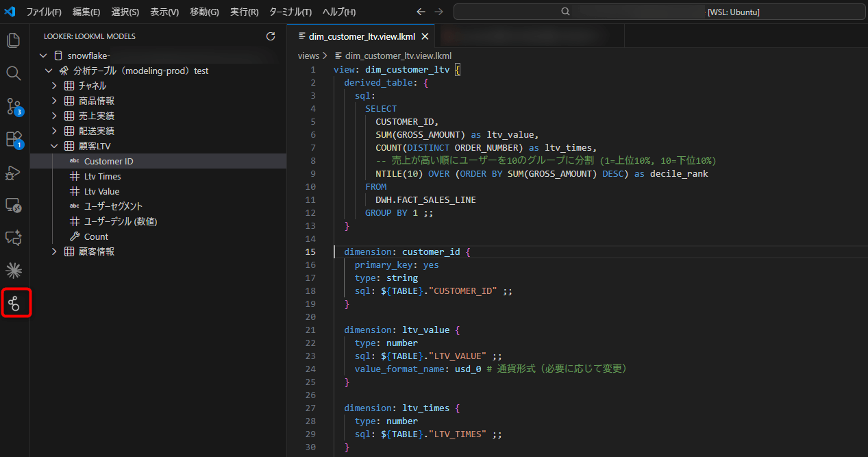The height and width of the screenshot is (457, 868).
Task: Open the 編集(E) menu
Action: 86,12
